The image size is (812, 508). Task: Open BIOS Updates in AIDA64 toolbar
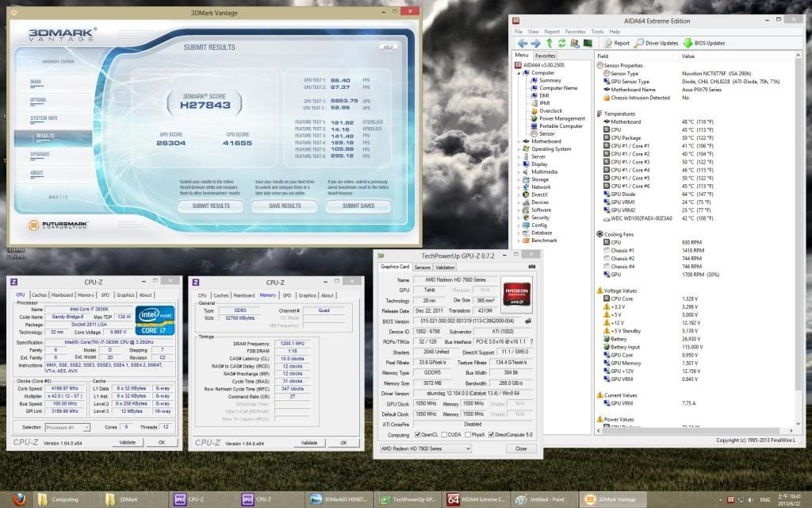click(704, 43)
